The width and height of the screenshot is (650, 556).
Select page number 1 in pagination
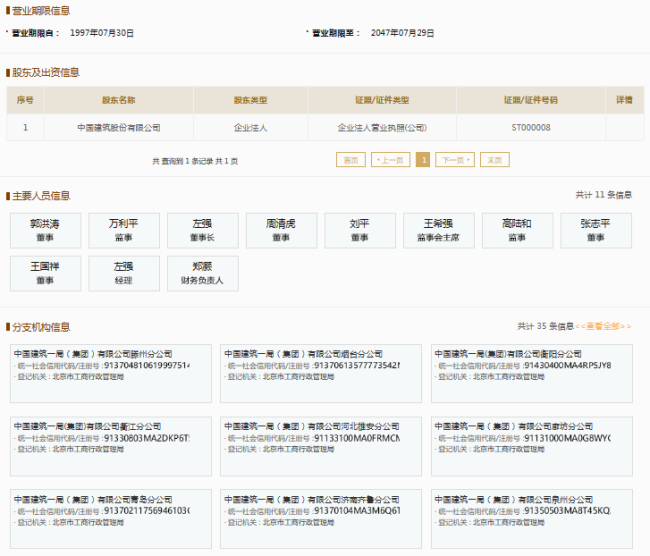[423, 160]
